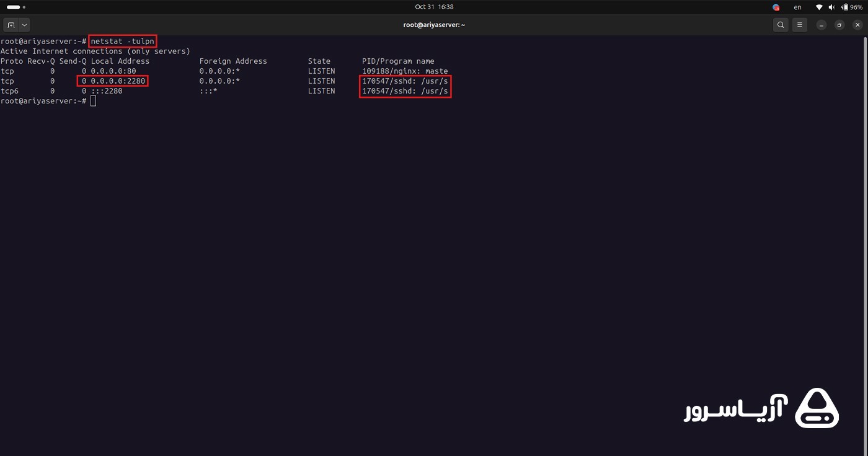Click the empty prompt line with cursor

coord(48,100)
